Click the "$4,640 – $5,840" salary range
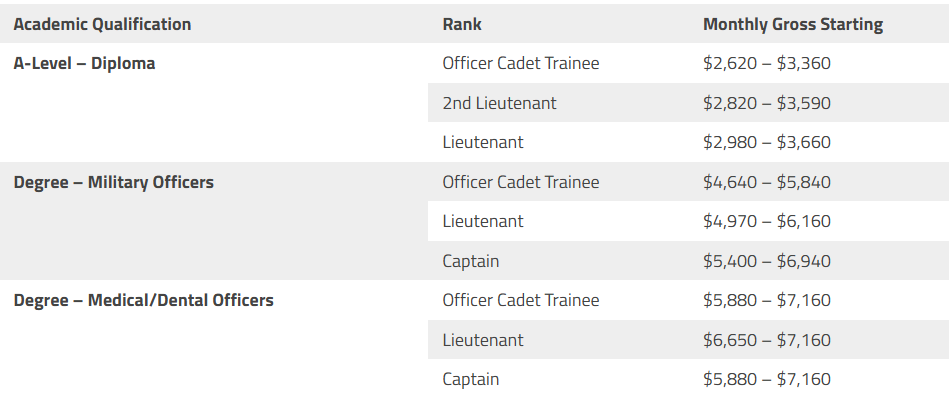 767,182
